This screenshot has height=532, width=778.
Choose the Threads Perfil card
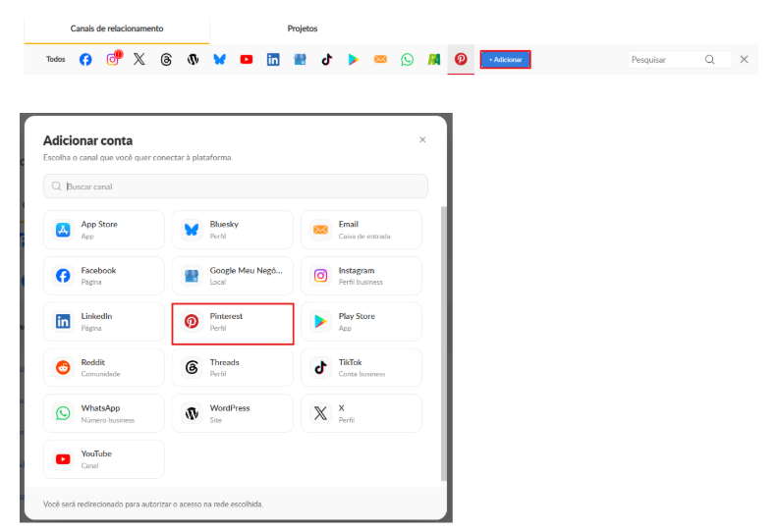(233, 367)
